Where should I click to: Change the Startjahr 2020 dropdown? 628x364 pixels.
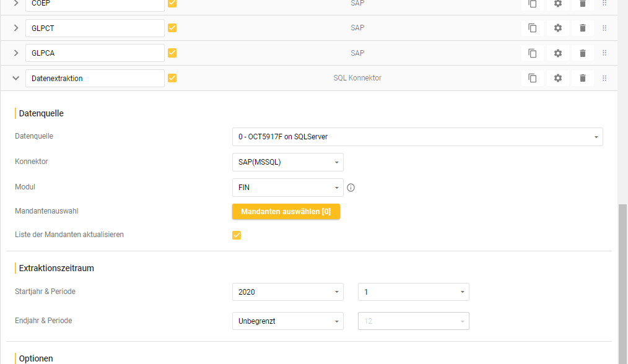coord(287,292)
